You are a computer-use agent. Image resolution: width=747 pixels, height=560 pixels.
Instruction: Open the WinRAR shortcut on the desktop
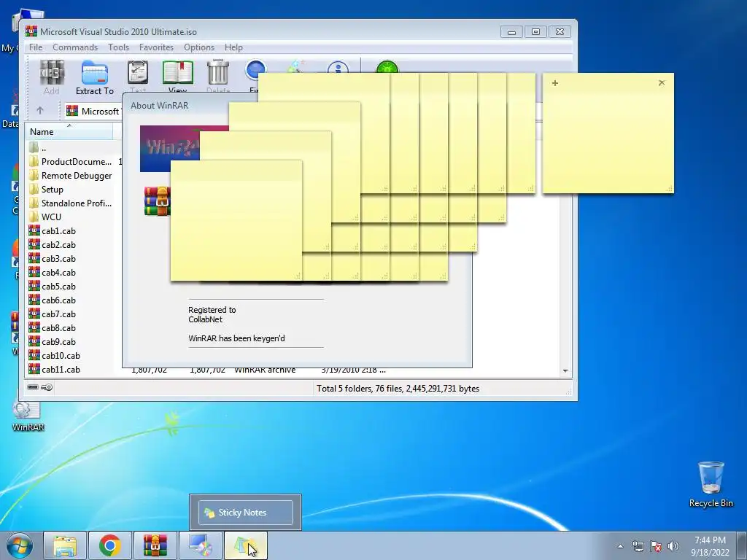(28, 416)
